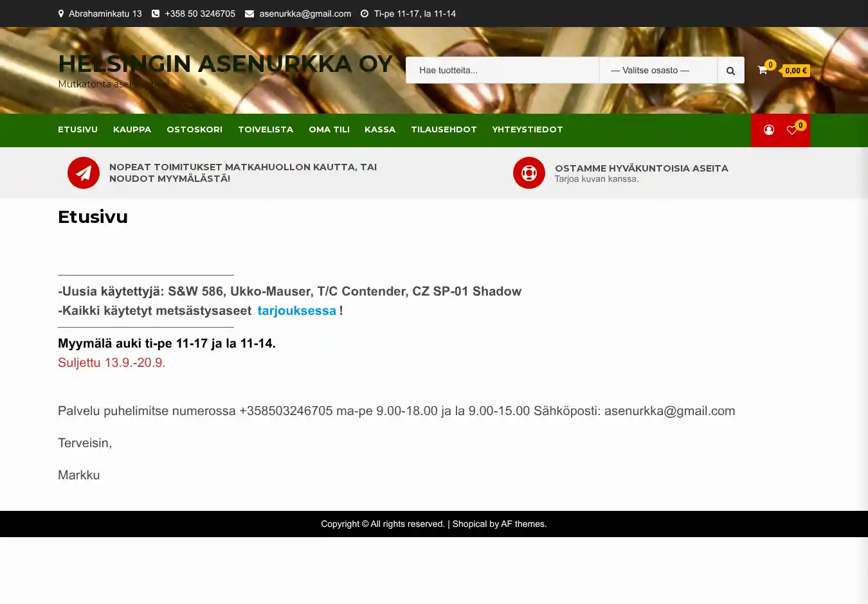Click the 0,00 € cart total badge
This screenshot has height=604, width=868.
pos(796,71)
